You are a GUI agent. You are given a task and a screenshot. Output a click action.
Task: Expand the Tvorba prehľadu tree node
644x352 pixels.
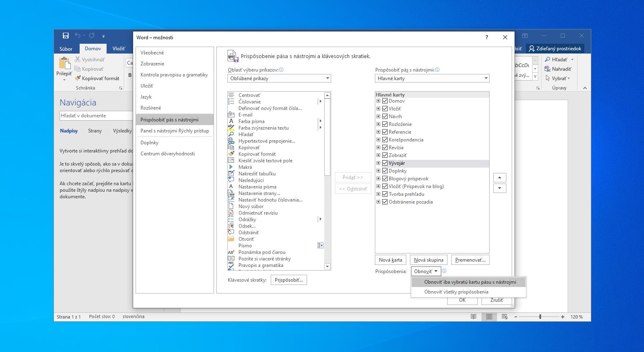click(378, 194)
